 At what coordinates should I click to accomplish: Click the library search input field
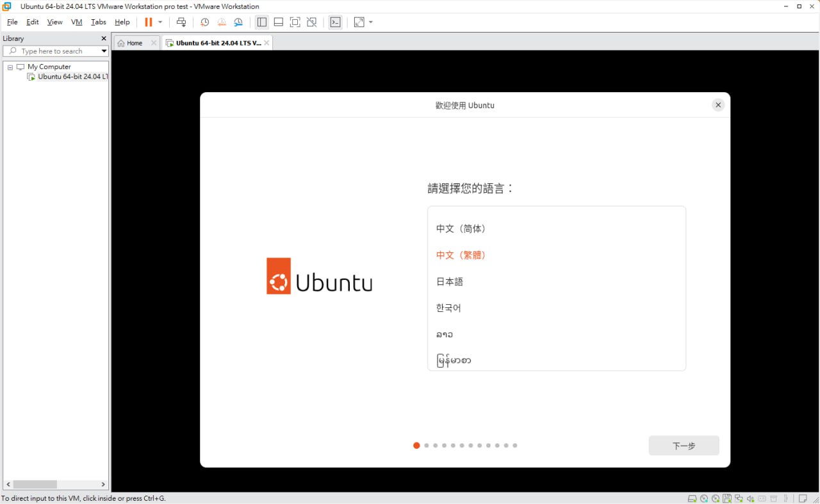coord(54,51)
